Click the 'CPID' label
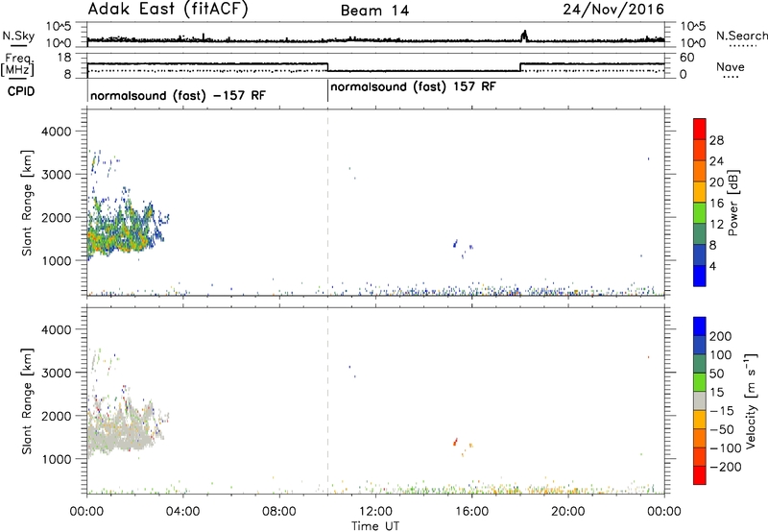 (21, 91)
